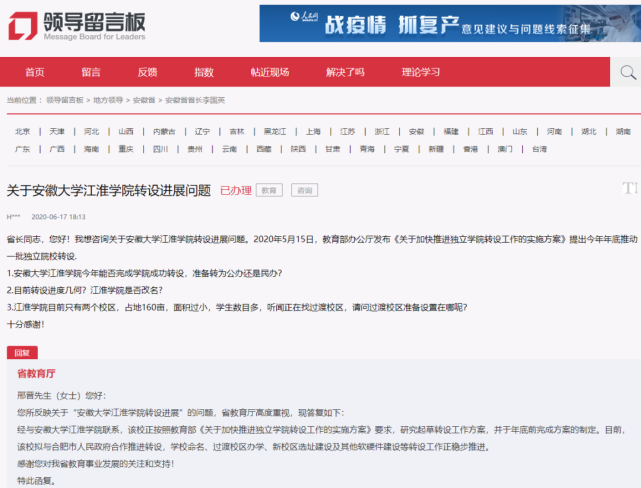
Task: Open the 宁夏 region link
Action: pos(402,149)
